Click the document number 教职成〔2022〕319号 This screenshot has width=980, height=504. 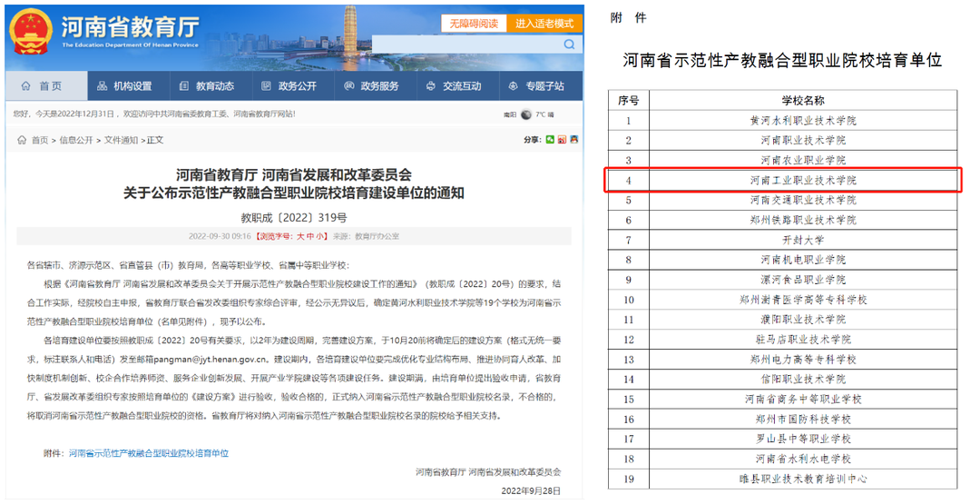[294, 218]
